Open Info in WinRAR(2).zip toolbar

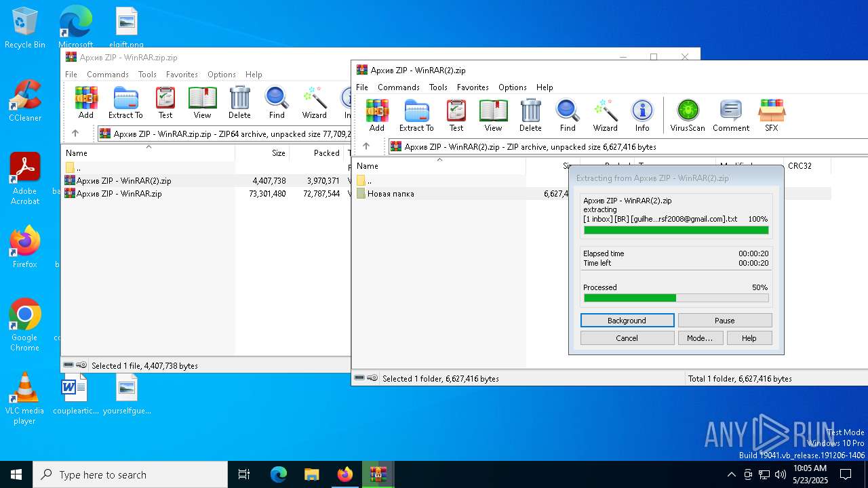click(x=642, y=115)
